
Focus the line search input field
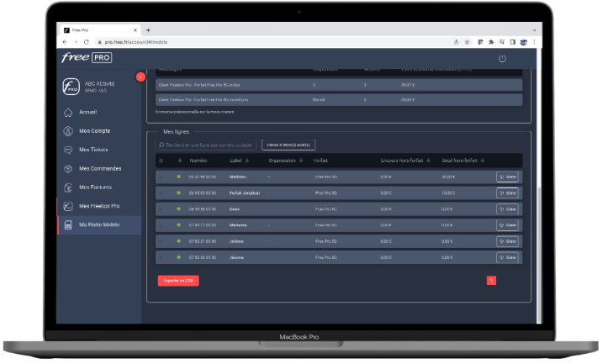pos(206,145)
